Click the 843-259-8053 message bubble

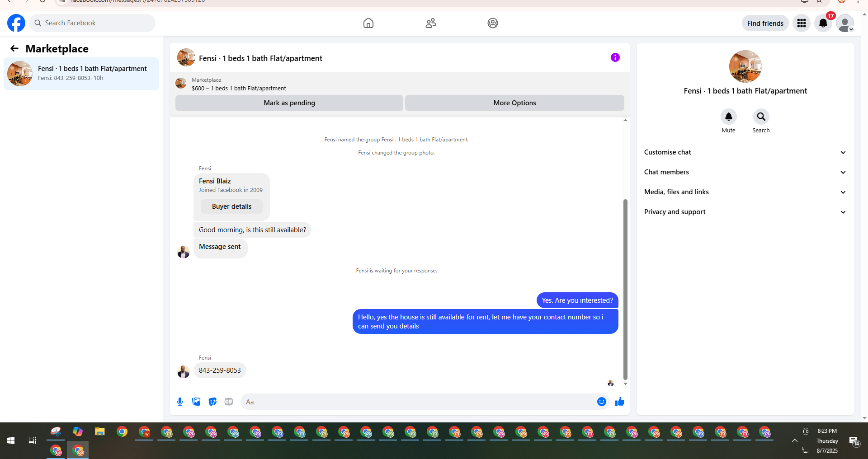point(220,370)
